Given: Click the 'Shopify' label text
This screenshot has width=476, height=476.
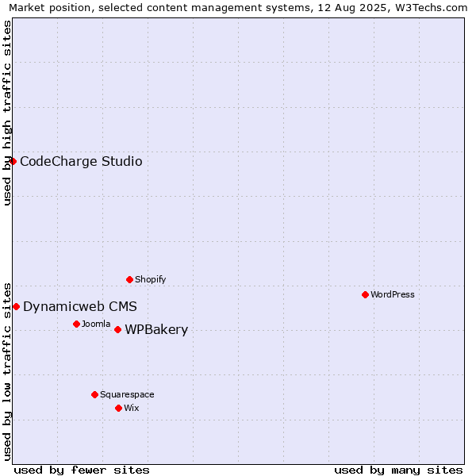Looking at the screenshot, I should pos(150,279).
